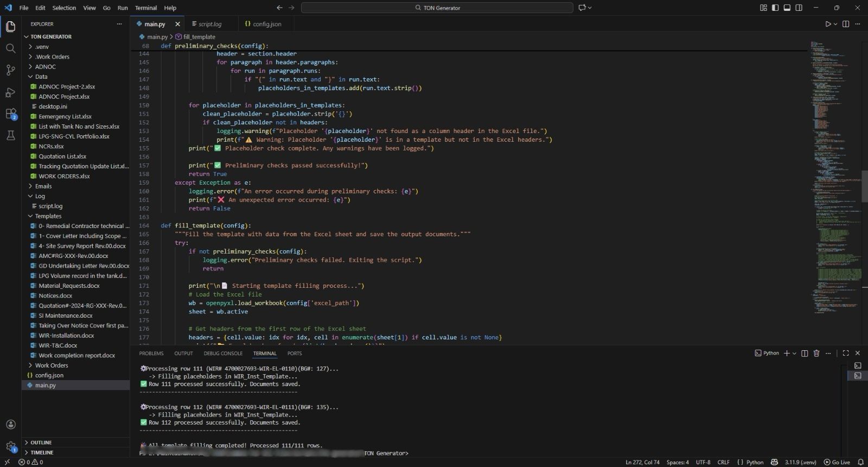Switch to the PROBLEMS panel tab
This screenshot has width=868, height=467.
coord(151,354)
